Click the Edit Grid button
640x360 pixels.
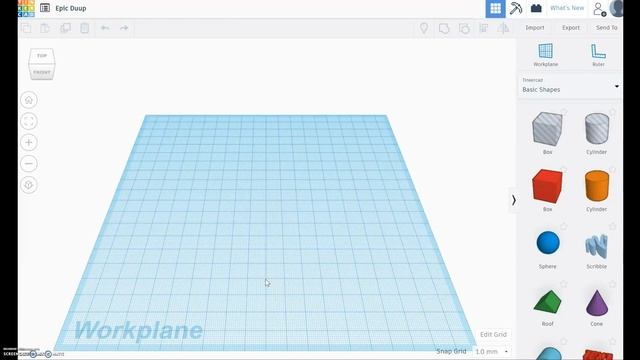(493, 334)
